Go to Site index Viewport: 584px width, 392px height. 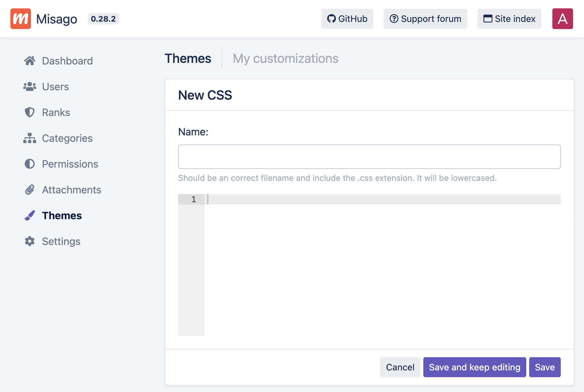point(509,19)
